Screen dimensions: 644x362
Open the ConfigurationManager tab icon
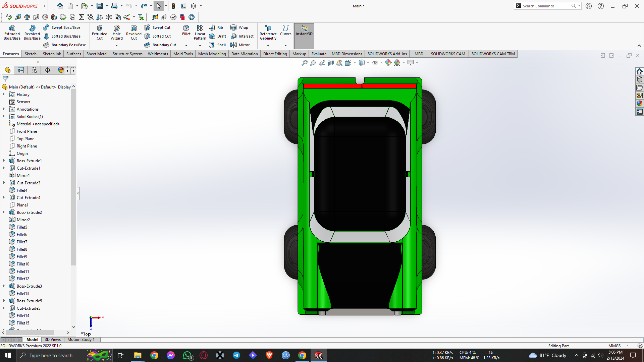click(34, 70)
